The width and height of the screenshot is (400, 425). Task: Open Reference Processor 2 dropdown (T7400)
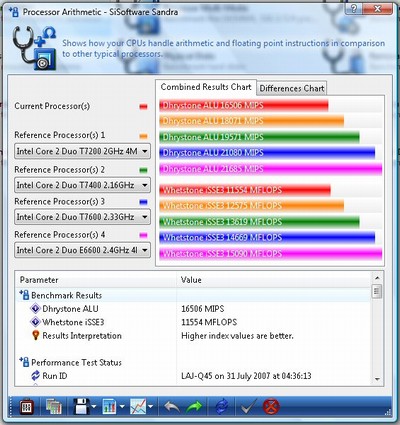click(82, 185)
